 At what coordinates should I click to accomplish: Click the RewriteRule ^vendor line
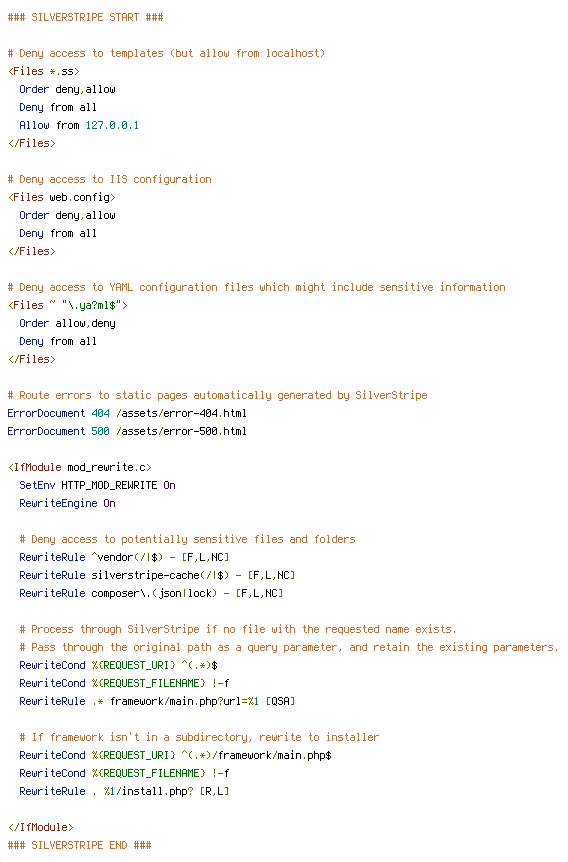(x=124, y=557)
